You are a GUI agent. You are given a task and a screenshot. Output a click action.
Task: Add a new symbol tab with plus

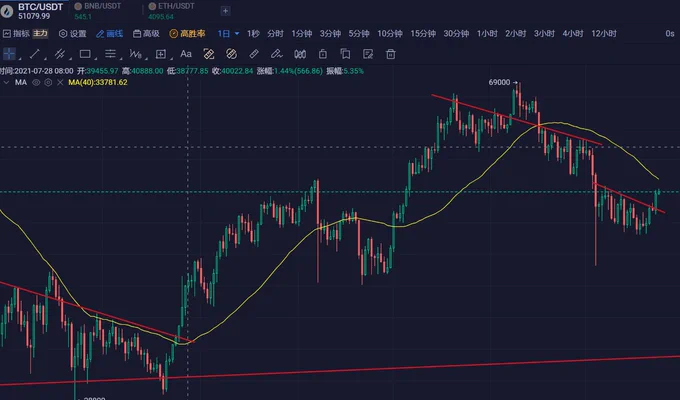pyautogui.click(x=226, y=11)
